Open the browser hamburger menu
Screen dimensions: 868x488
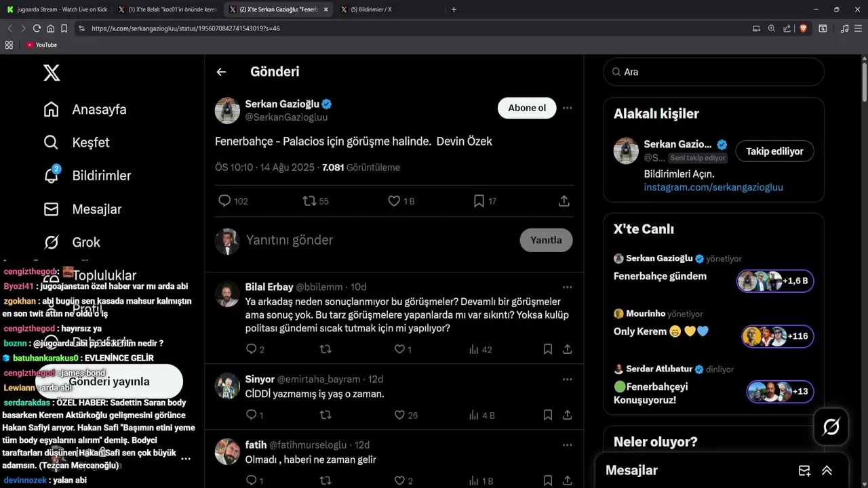point(859,28)
